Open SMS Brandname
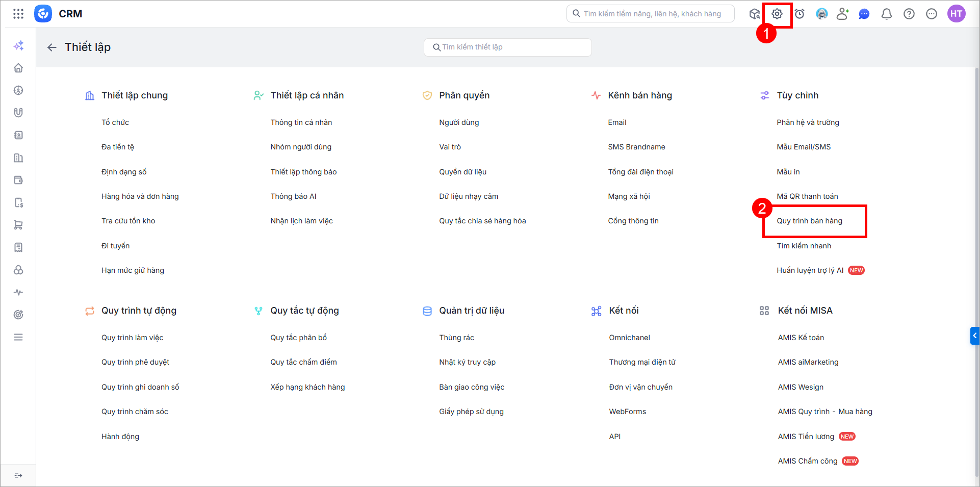Viewport: 980px width, 487px height. coord(636,147)
